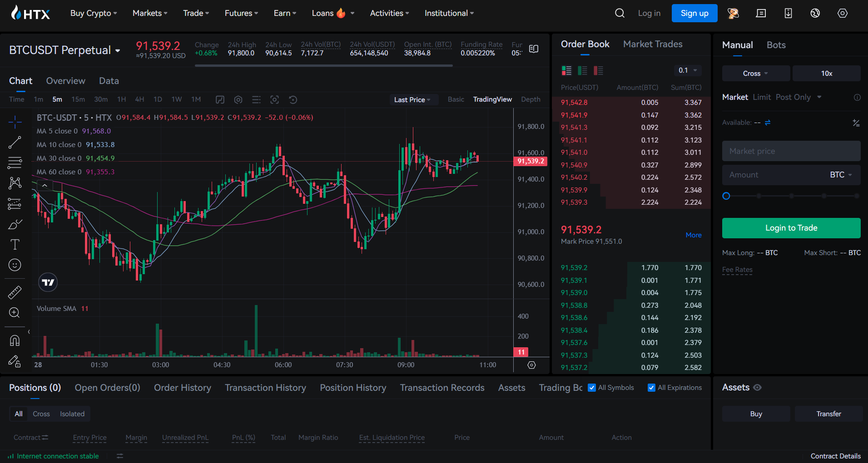This screenshot has width=868, height=463.
Task: Uncheck the All Symbols checkbox
Action: click(591, 388)
